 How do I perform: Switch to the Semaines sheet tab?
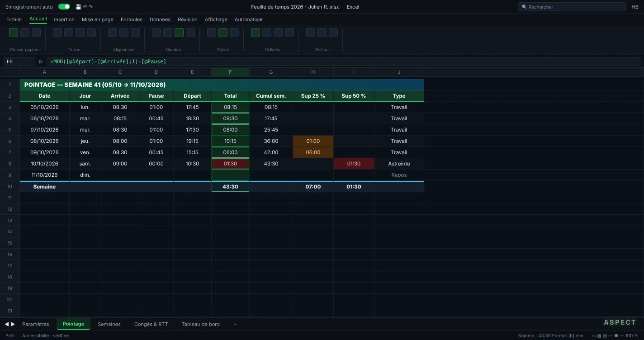click(x=109, y=324)
